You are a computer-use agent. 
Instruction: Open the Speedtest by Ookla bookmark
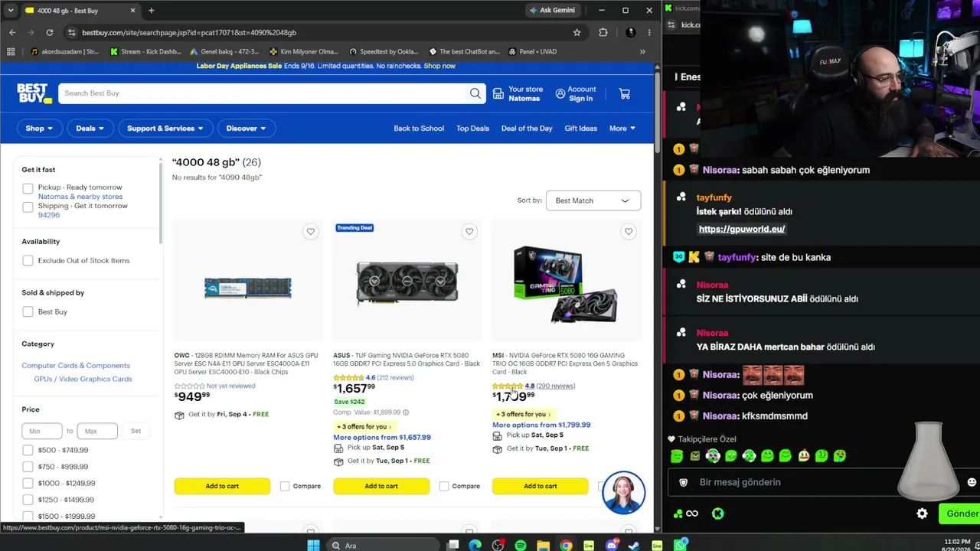click(383, 51)
